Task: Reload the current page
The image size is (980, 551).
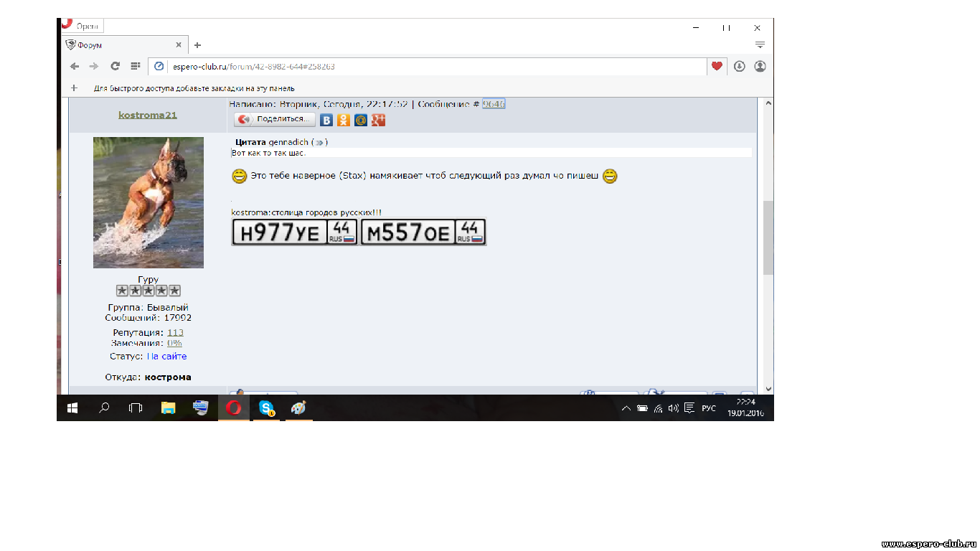Action: click(x=115, y=66)
